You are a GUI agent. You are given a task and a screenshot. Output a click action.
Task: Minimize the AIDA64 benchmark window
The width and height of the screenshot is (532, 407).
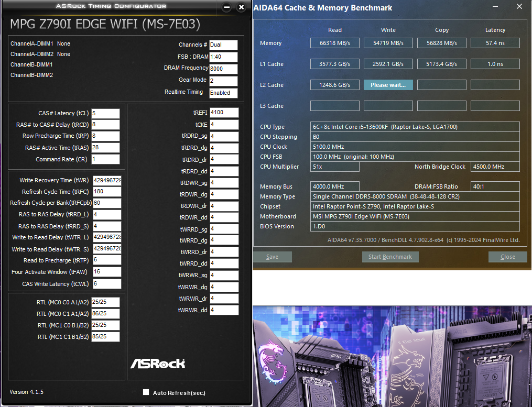coord(495,6)
